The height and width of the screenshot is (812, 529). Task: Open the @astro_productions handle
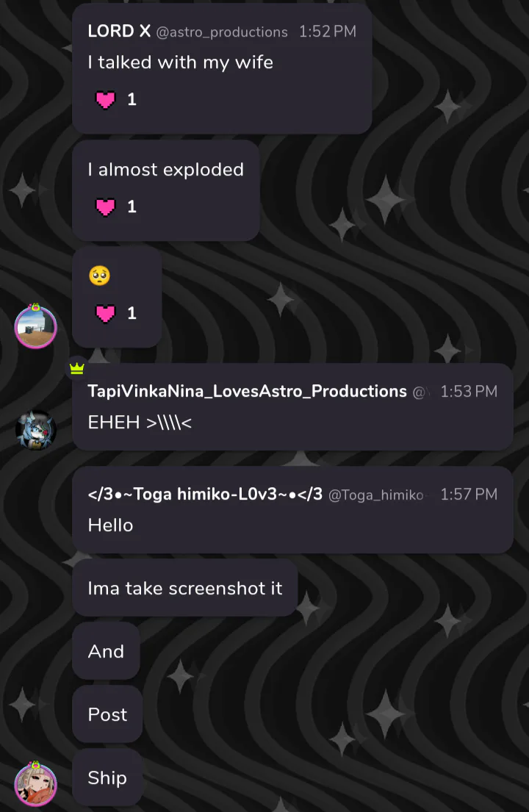tap(222, 32)
